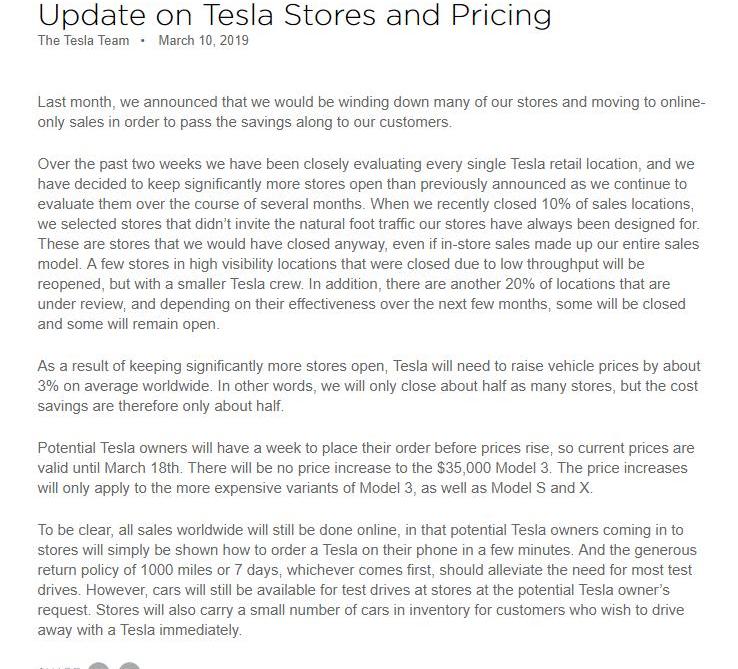Click the paragraph starting "Last month, we announced"

pos(370,112)
